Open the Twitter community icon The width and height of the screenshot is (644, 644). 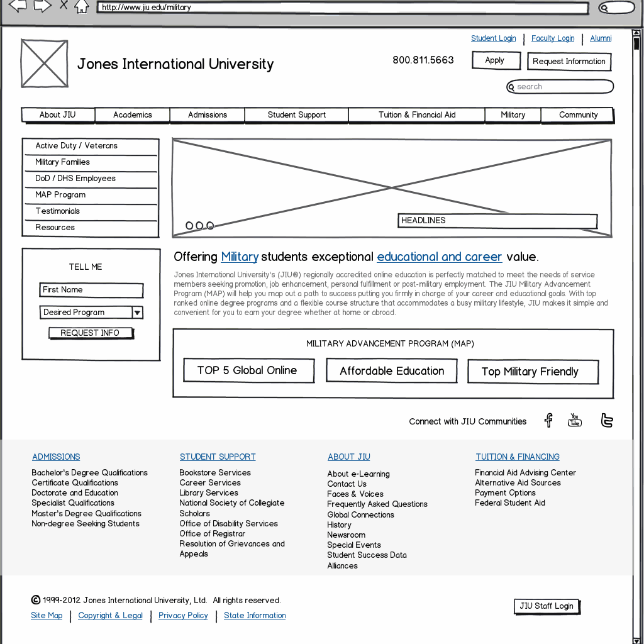coord(606,421)
